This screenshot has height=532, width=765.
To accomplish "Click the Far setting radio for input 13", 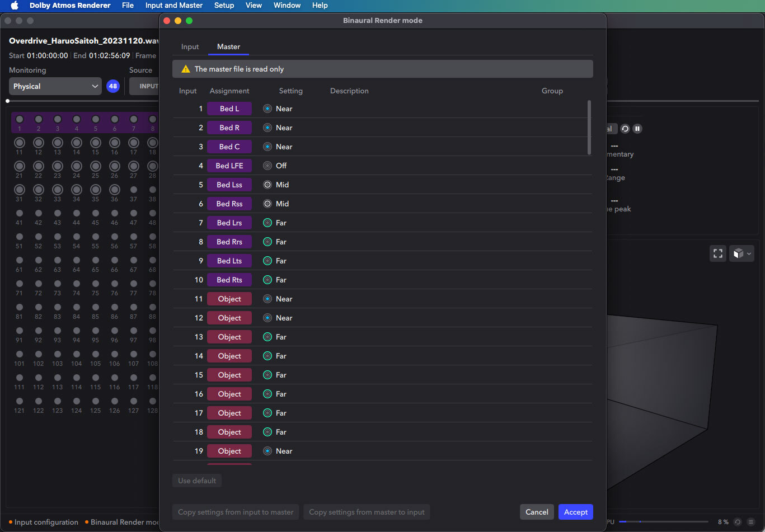I will pos(267,337).
